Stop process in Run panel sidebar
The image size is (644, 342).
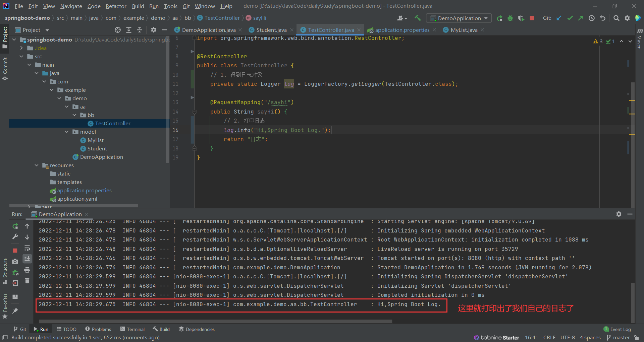[x=15, y=250]
